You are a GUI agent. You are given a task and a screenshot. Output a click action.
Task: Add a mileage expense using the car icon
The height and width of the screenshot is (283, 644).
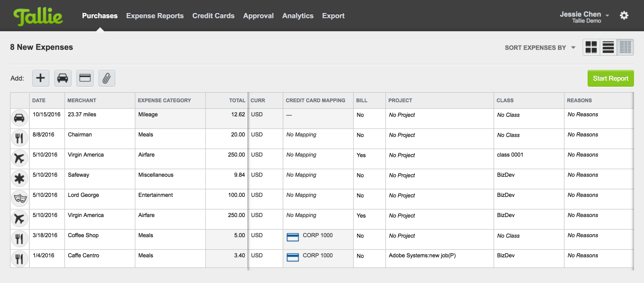point(63,78)
